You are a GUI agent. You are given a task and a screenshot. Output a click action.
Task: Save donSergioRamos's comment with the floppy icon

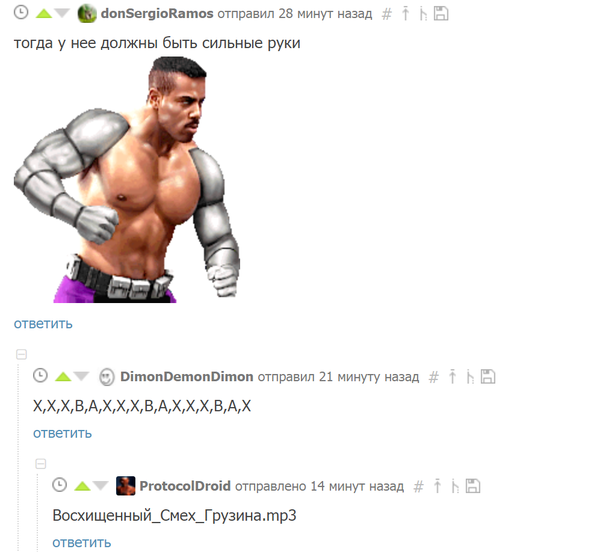click(441, 14)
